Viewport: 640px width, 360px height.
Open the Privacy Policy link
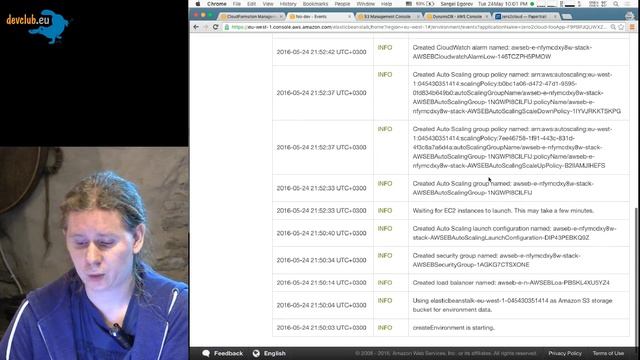coord(565,353)
